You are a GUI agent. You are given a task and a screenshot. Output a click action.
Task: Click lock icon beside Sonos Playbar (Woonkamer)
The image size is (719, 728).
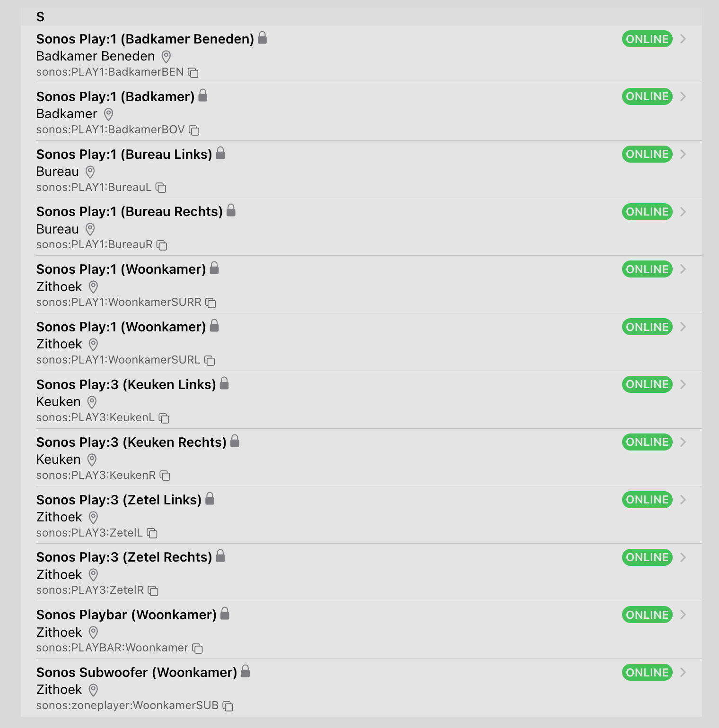click(x=225, y=614)
